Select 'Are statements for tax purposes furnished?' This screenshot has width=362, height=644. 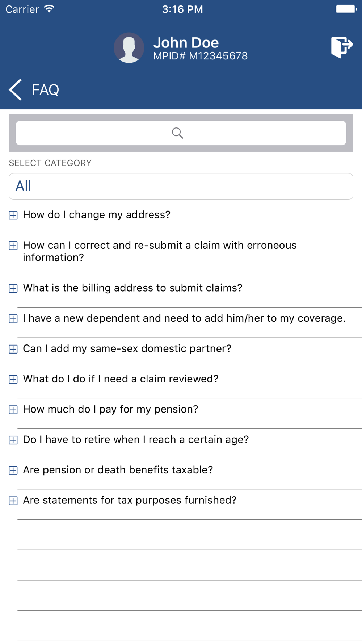(x=130, y=500)
